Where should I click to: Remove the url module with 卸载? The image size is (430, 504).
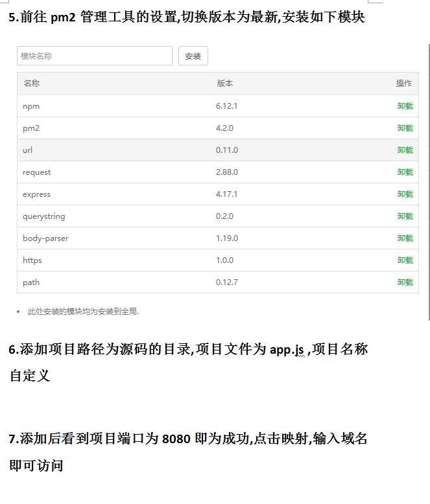[405, 150]
